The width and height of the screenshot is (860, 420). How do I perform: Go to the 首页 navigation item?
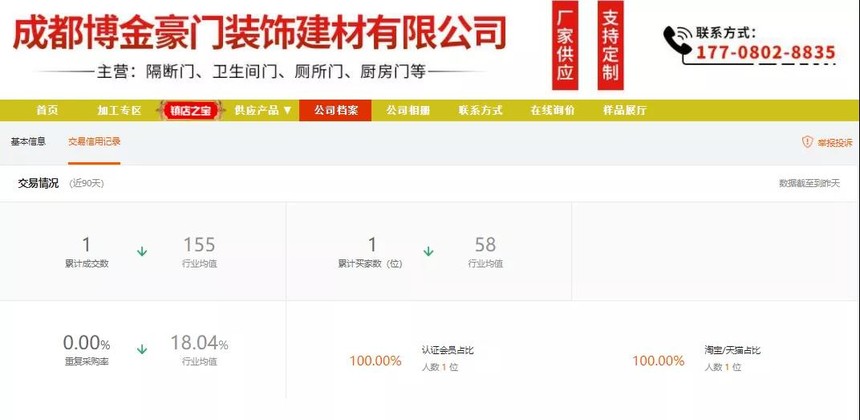[x=47, y=110]
